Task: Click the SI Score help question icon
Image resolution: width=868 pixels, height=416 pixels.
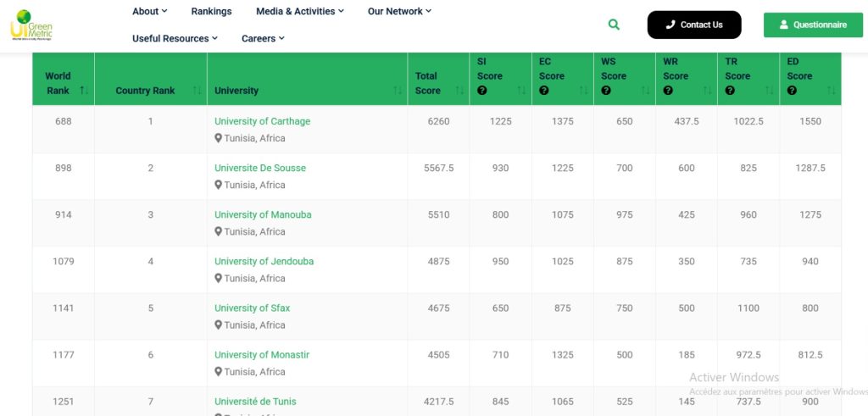Action: [482, 91]
